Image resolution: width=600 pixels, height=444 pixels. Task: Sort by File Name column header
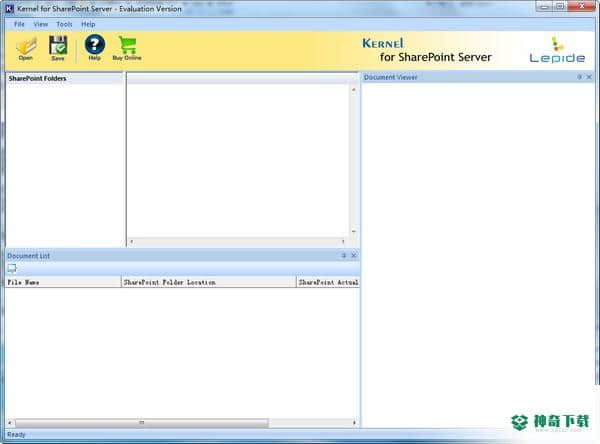click(63, 282)
